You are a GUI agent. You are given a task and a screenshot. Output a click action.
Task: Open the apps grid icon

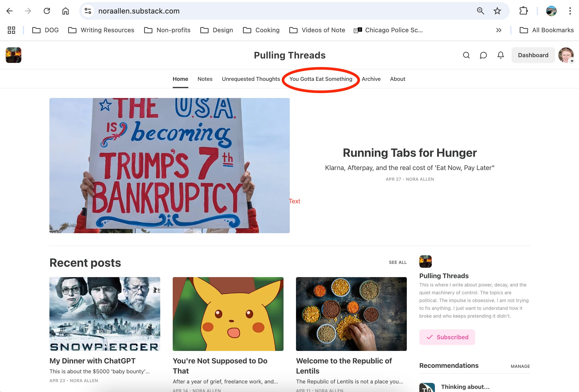click(x=11, y=30)
